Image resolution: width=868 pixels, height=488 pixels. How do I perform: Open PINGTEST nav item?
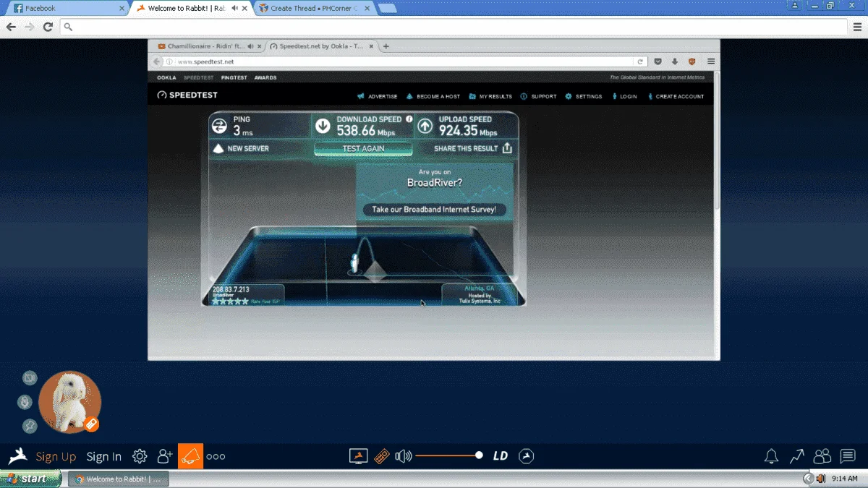[234, 77]
